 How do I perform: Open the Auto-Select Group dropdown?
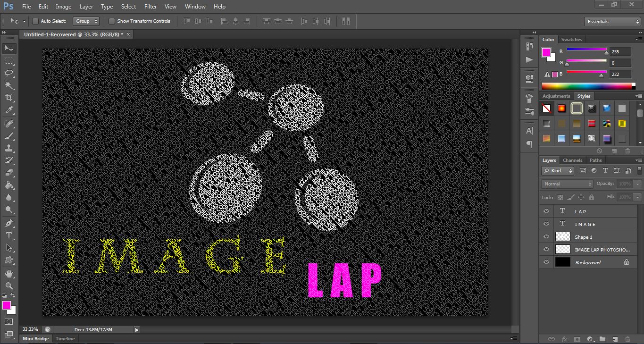click(86, 21)
